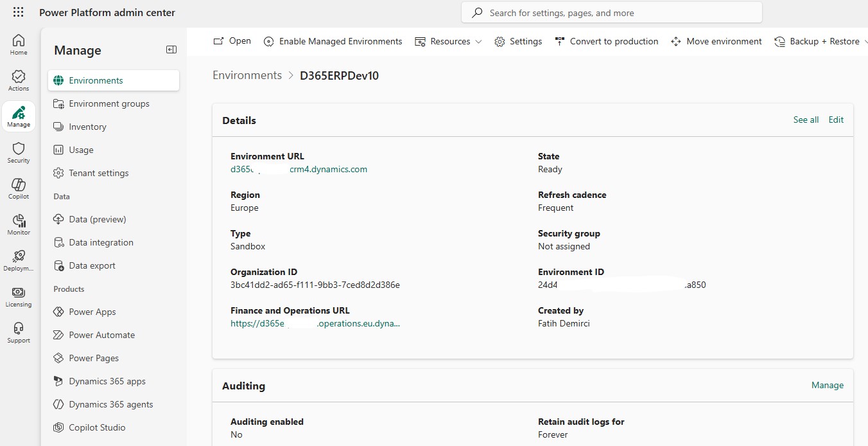This screenshot has height=446, width=868.
Task: Collapse the Manage navigation pane
Action: tap(171, 49)
